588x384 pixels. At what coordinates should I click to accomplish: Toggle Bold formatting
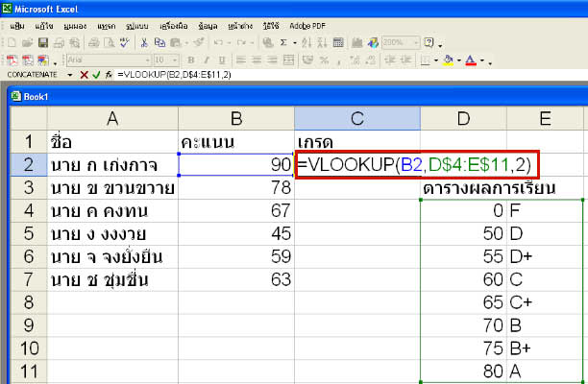(192, 60)
